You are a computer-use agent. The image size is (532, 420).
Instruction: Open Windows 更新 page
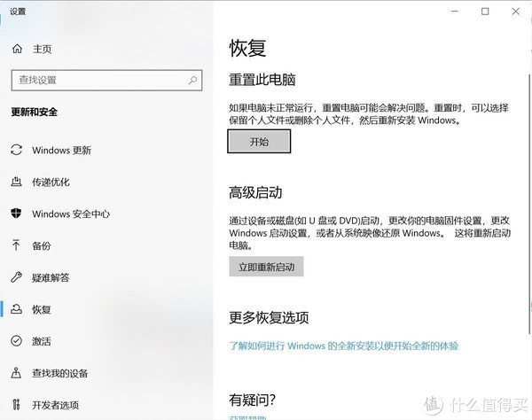click(62, 150)
